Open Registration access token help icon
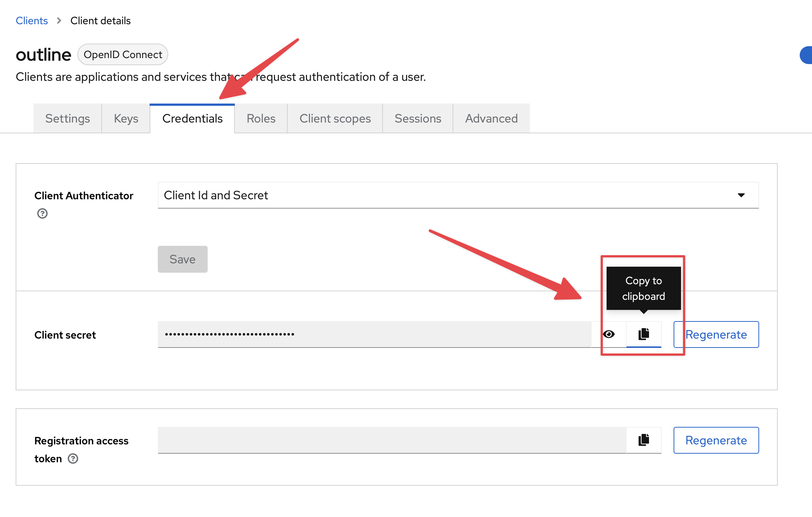Screen dimensions: 812x517 [x=73, y=459]
